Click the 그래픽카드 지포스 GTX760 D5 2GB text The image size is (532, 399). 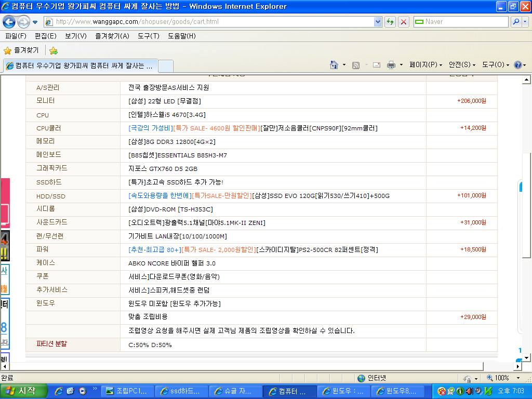[x=163, y=169]
